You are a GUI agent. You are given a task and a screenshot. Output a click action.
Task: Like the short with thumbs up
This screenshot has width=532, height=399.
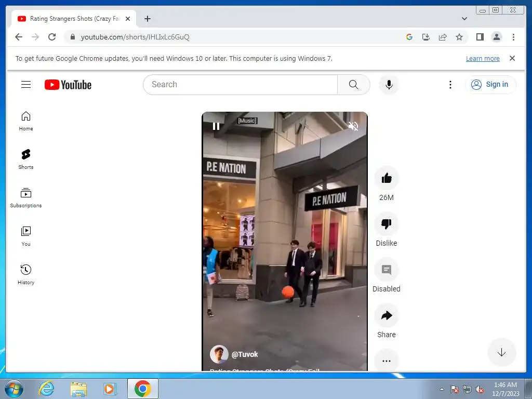tap(387, 178)
